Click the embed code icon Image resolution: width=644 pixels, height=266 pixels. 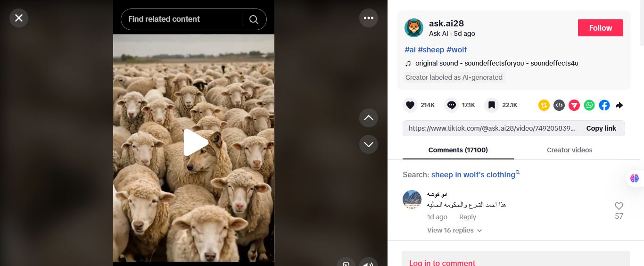coord(559,105)
